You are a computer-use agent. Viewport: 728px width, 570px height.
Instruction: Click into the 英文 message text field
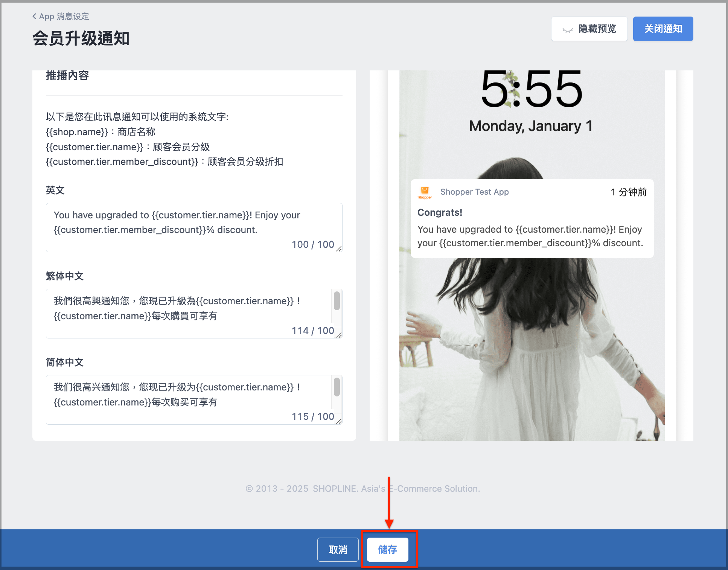(194, 227)
